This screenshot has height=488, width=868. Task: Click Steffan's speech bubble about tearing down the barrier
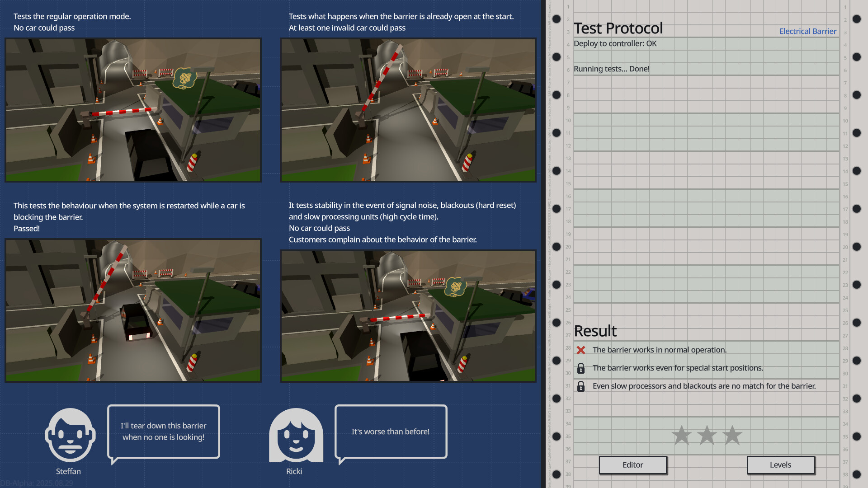point(163,431)
